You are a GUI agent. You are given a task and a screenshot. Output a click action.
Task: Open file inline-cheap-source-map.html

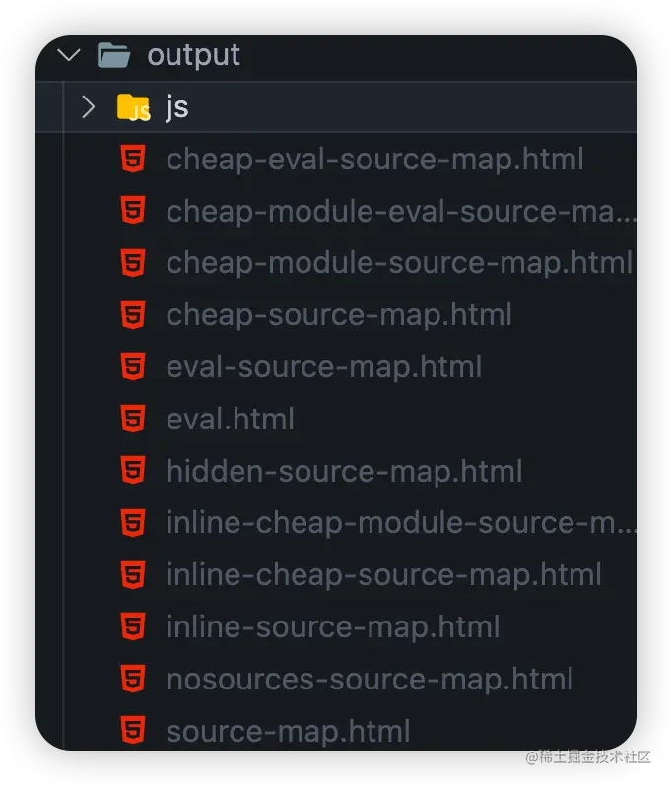point(383,576)
